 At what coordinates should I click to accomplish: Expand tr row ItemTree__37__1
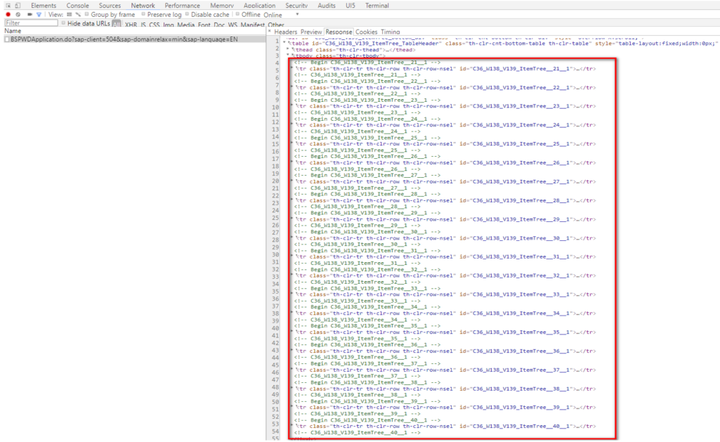click(x=292, y=369)
